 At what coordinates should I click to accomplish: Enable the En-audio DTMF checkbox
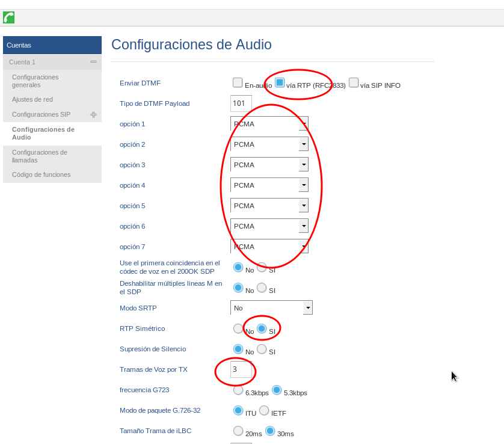(238, 83)
